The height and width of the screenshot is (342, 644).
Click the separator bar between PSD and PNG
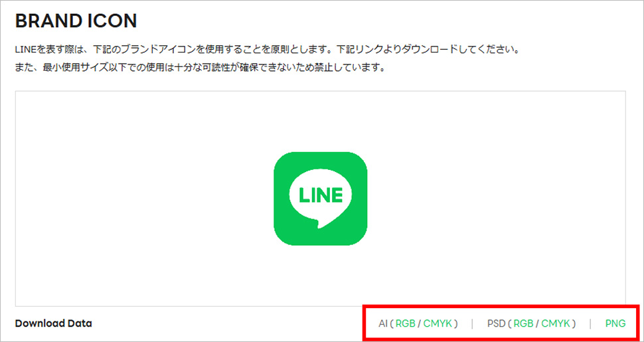[x=591, y=323]
